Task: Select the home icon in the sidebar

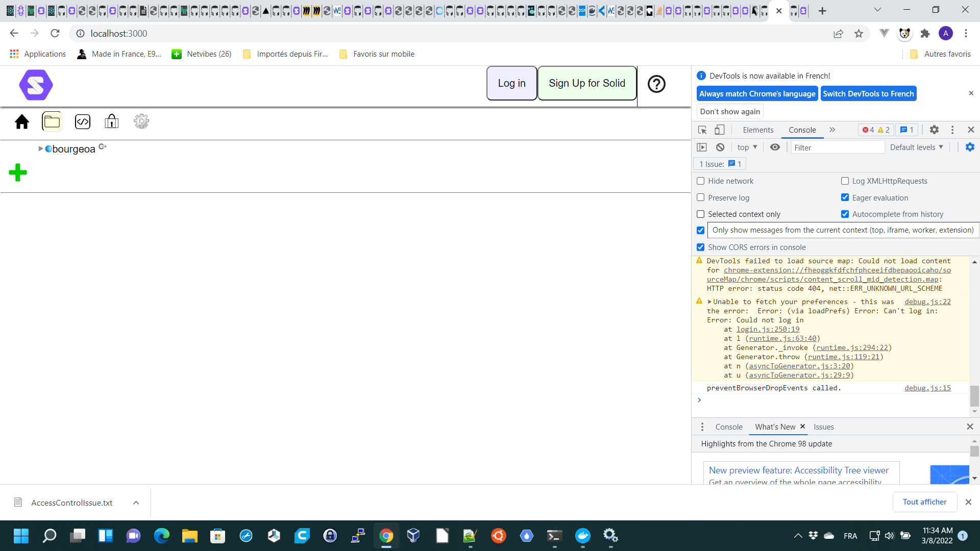Action: tap(22, 121)
